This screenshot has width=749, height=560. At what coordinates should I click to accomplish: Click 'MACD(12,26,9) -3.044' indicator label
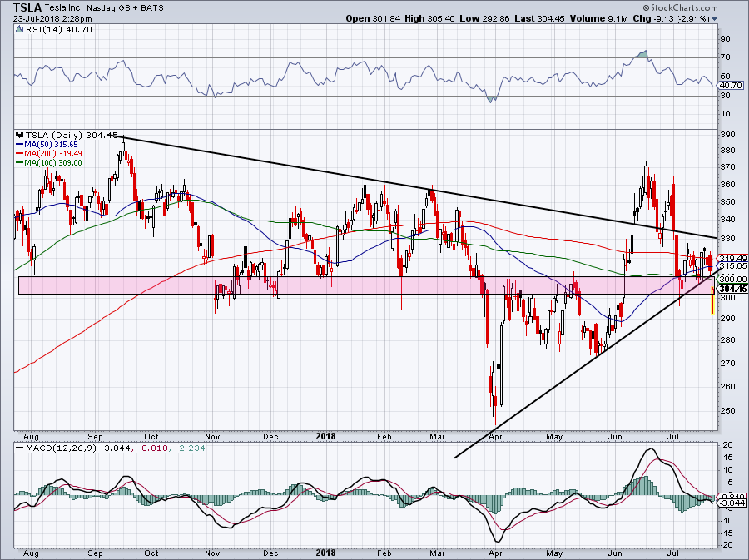(77, 448)
